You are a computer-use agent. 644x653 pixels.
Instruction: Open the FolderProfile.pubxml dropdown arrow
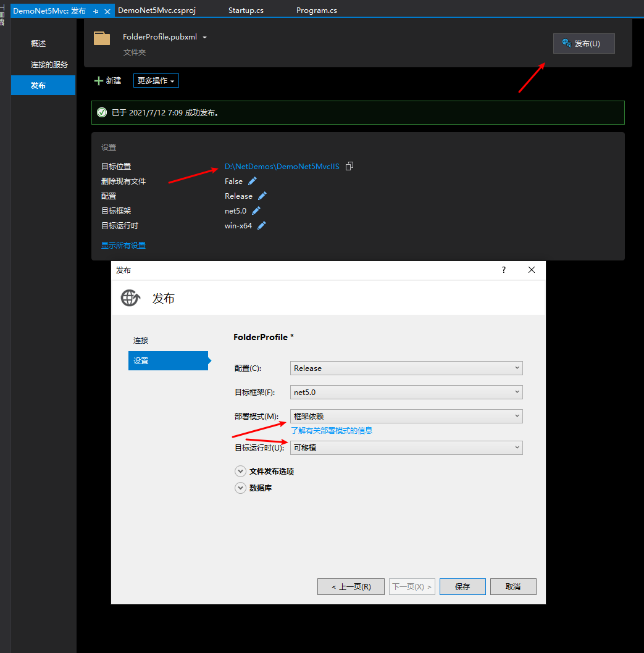pyautogui.click(x=204, y=37)
